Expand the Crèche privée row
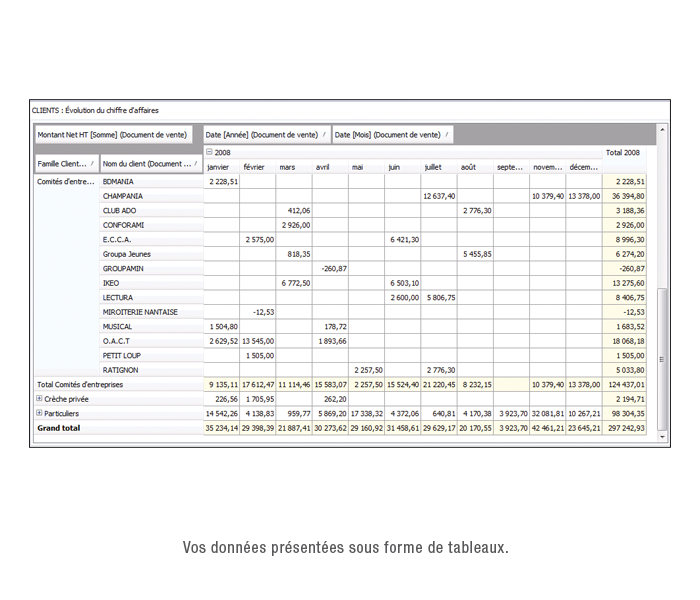 (39, 398)
